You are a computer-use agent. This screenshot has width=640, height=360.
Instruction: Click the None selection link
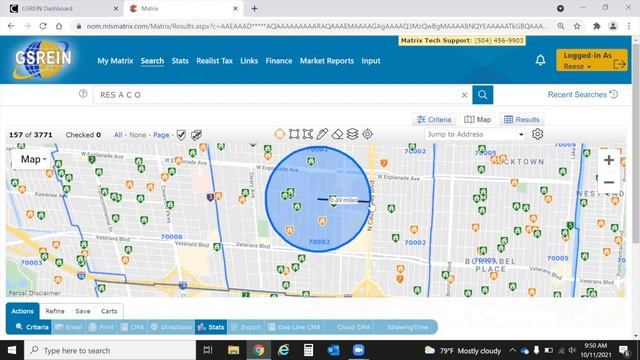(x=138, y=135)
